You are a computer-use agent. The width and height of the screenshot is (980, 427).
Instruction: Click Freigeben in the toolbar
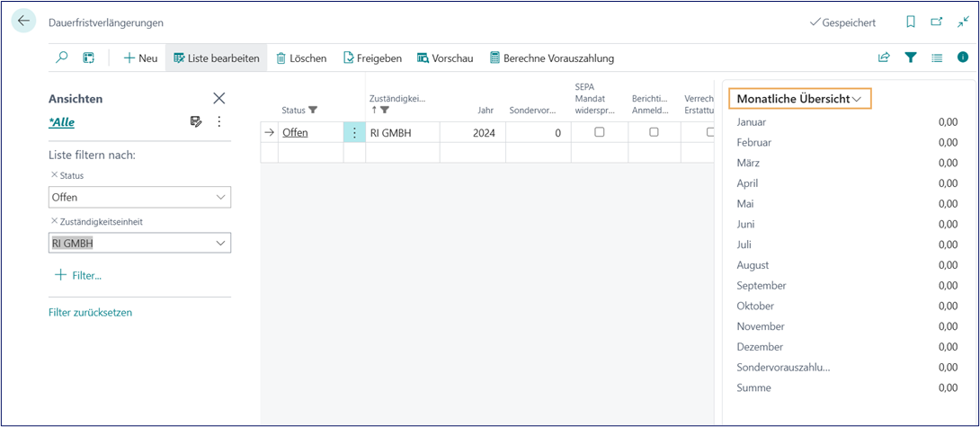[x=371, y=58]
